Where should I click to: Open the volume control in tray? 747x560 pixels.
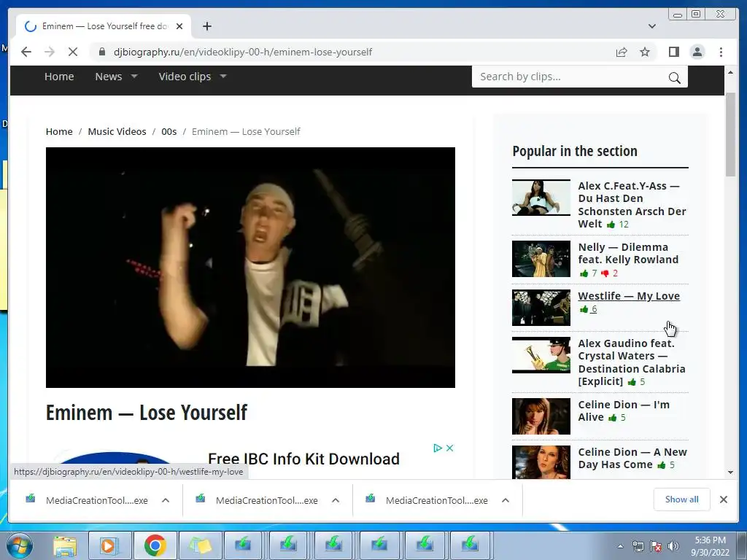(x=673, y=546)
